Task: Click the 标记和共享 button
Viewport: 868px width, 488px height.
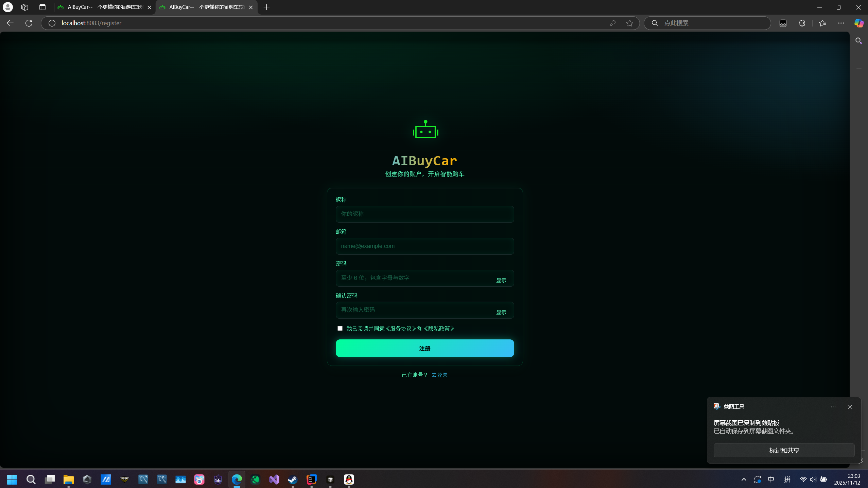Action: [x=784, y=450]
